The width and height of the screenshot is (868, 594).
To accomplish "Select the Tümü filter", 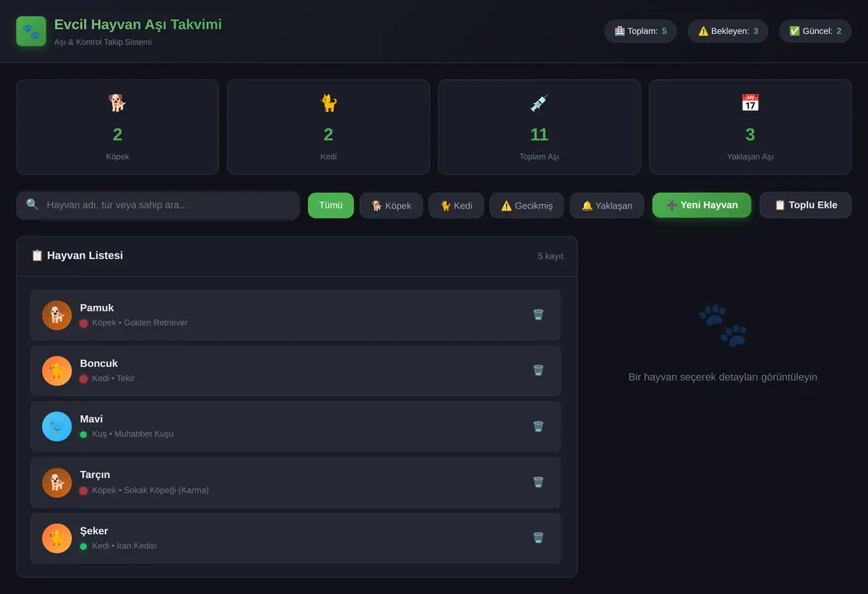I will (x=331, y=205).
